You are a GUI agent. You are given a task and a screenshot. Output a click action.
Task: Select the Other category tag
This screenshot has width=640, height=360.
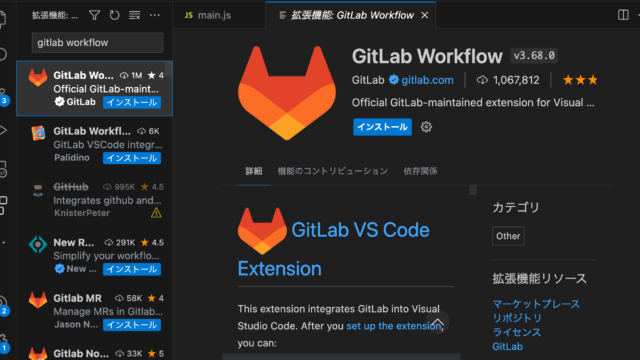click(x=508, y=236)
